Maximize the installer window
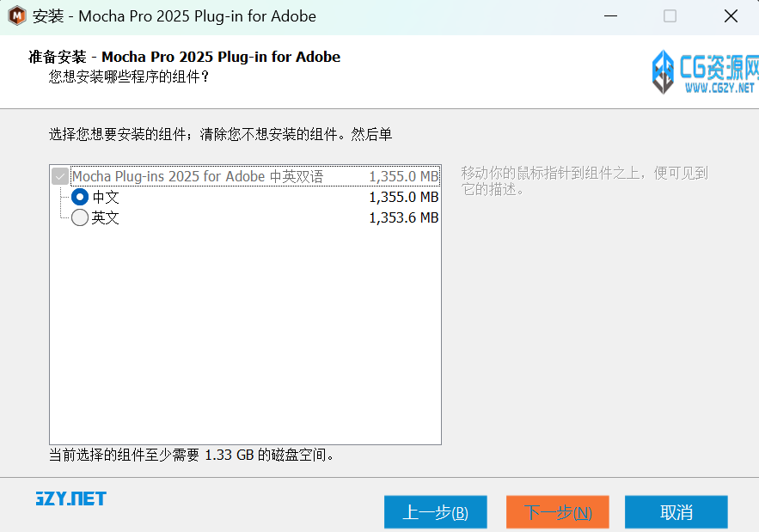 670,16
